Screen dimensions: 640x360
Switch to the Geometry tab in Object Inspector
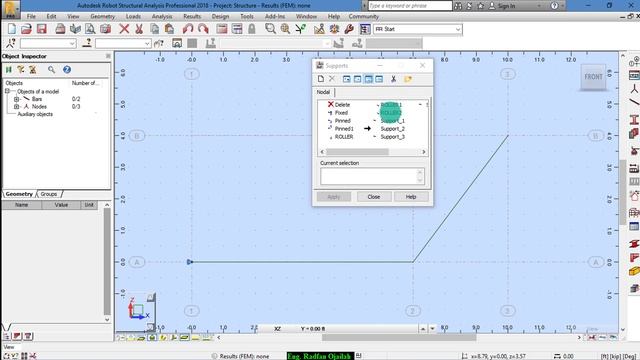pyautogui.click(x=19, y=194)
